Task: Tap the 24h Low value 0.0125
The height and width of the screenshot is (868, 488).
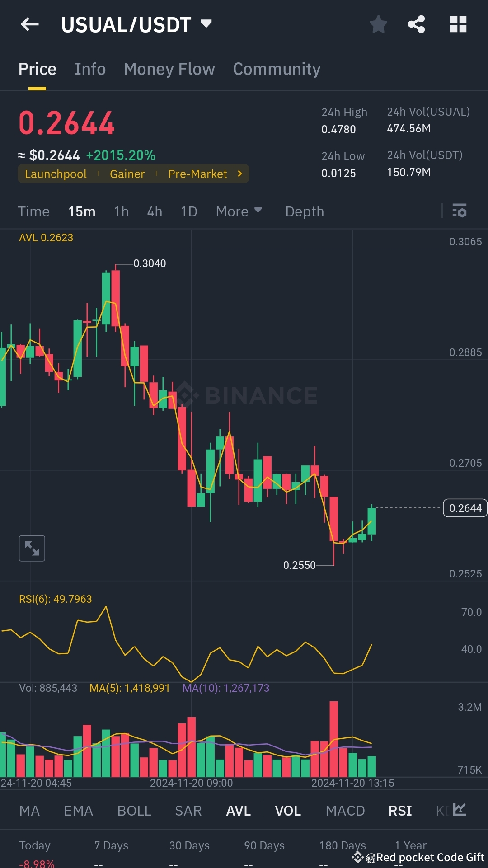Action: point(338,173)
